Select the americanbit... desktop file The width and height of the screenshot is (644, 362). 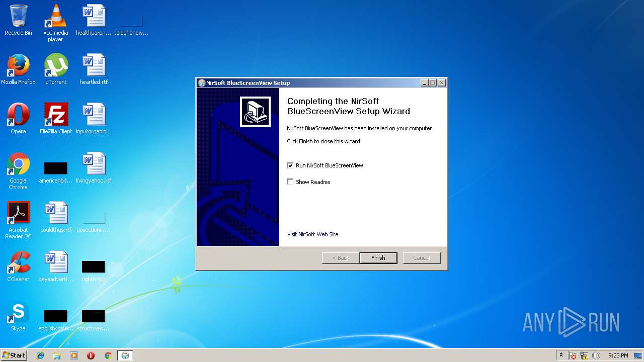click(x=56, y=171)
